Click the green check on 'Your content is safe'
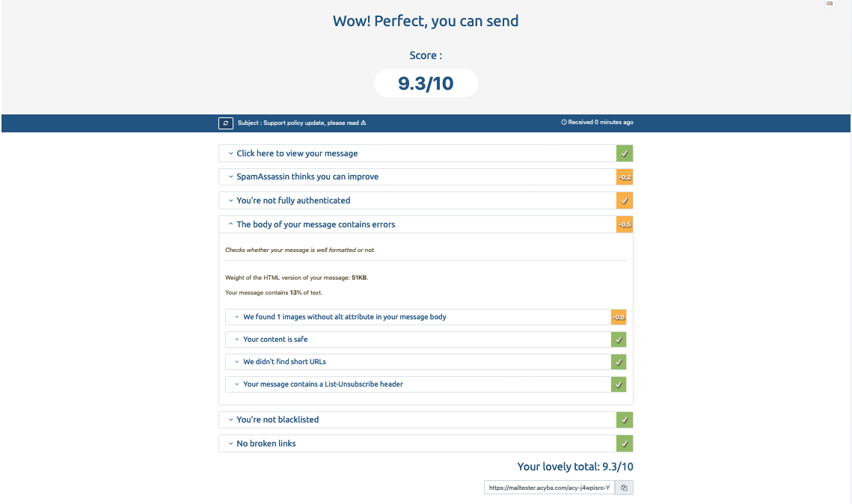852x504 pixels. tap(619, 339)
